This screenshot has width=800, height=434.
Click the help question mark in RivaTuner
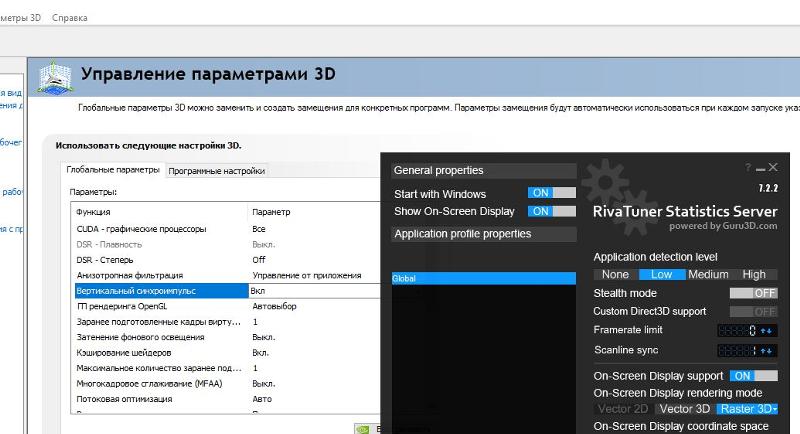[x=748, y=168]
